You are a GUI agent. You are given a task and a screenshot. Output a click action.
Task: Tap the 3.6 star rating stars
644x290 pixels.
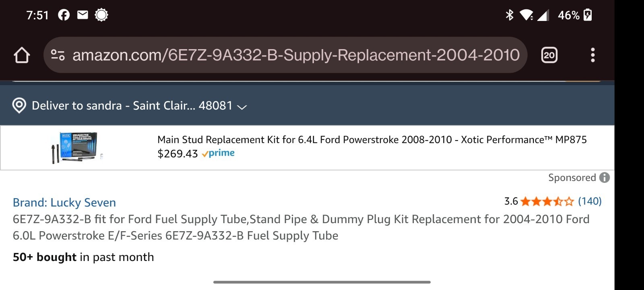click(x=547, y=201)
